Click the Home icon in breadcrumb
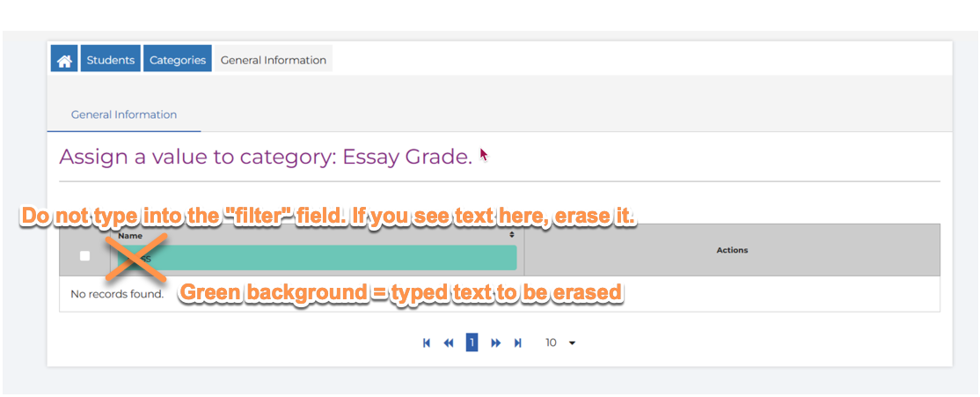 coord(64,59)
